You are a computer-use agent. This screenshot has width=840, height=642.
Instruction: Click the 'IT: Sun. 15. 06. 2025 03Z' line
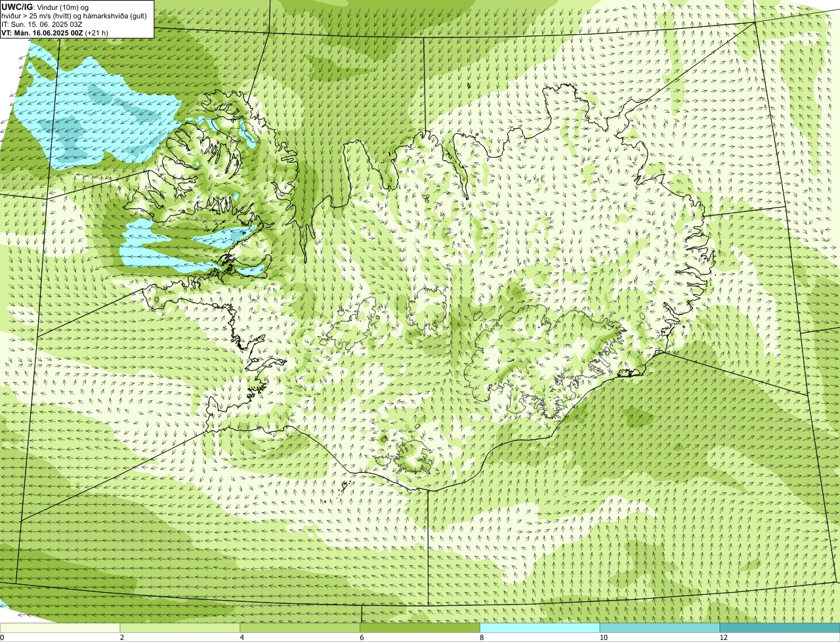tap(42, 24)
